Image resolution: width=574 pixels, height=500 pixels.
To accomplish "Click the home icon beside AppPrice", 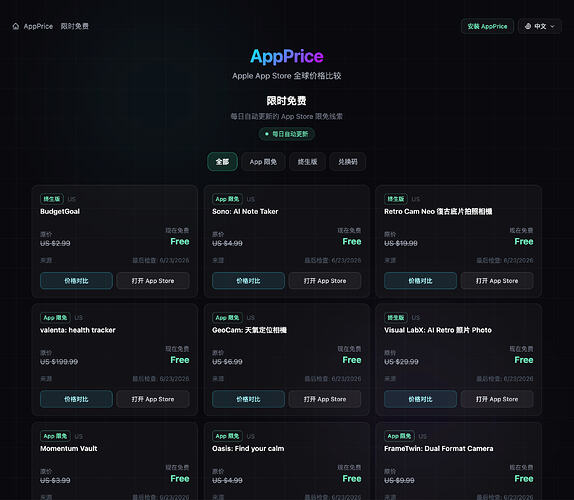I will [16, 26].
